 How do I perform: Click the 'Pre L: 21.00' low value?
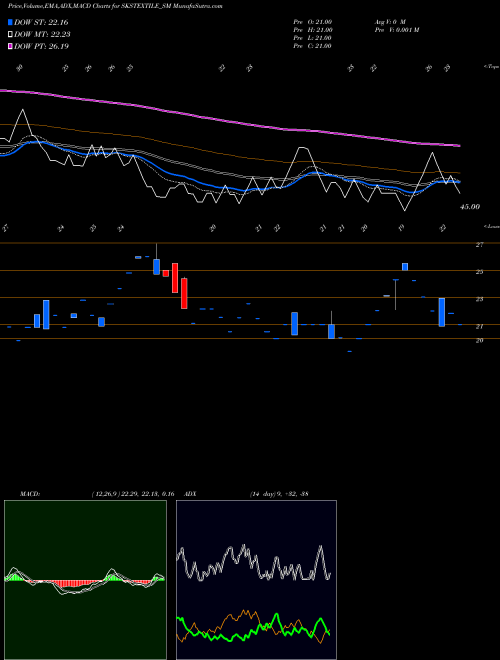tap(312, 38)
